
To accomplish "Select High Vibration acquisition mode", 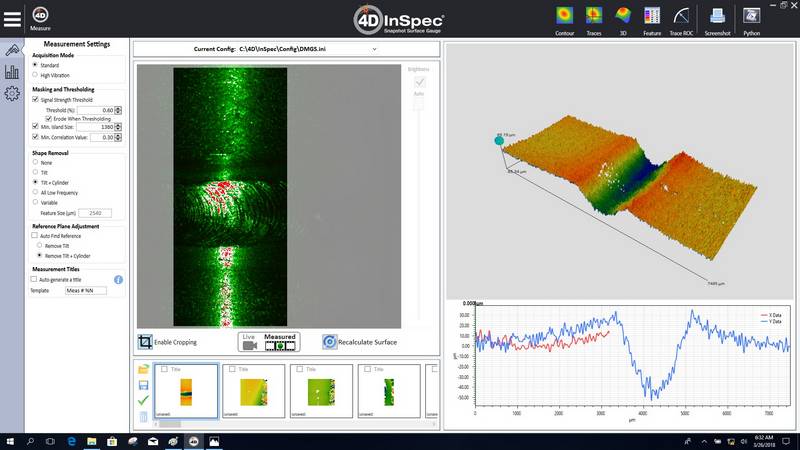I will [35, 75].
